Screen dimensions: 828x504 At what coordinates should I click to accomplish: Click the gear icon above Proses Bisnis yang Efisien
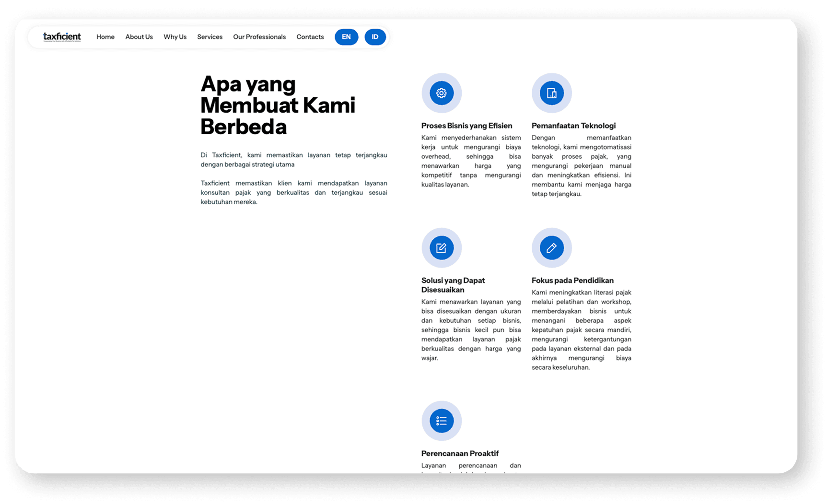click(x=441, y=93)
